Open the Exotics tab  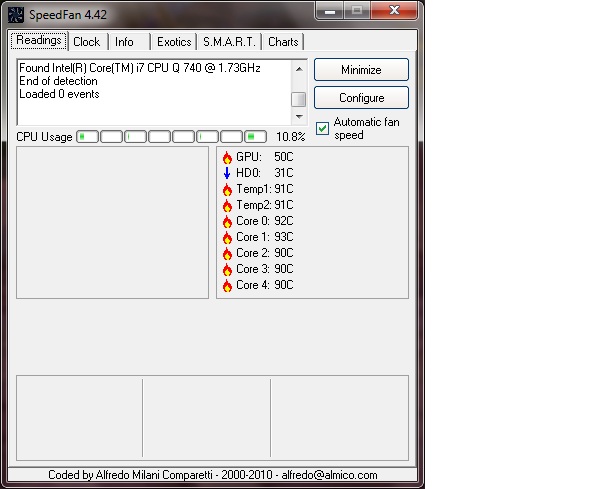click(174, 42)
